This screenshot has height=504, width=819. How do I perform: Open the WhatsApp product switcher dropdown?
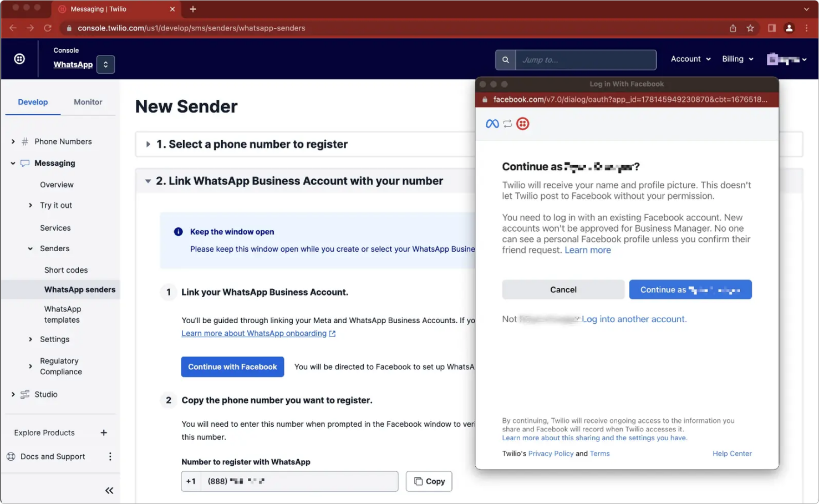105,64
